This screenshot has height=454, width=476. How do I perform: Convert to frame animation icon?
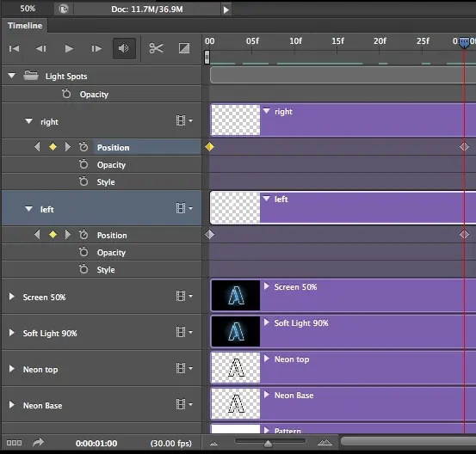14,443
